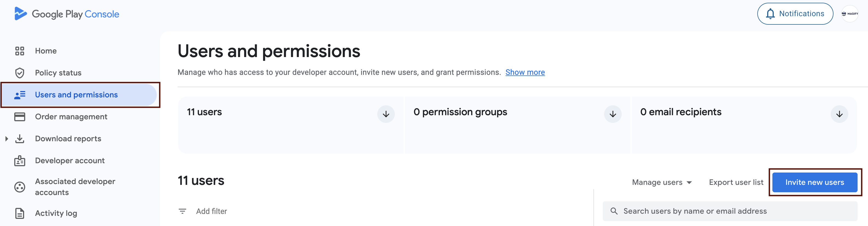Open the Manage users dropdown
Screen dimensions: 868x226
[x=661, y=182]
